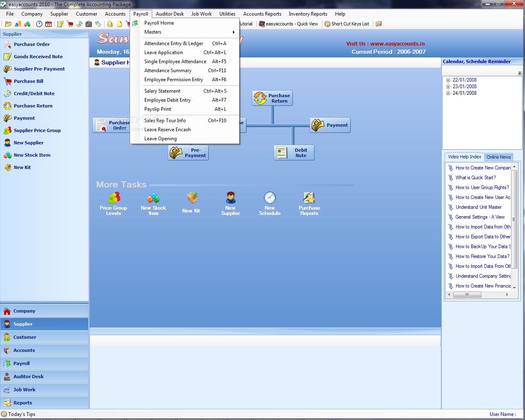Viewport: 525px width, 420px height.
Task: Choose Leave Opening menu item
Action: (x=185, y=139)
